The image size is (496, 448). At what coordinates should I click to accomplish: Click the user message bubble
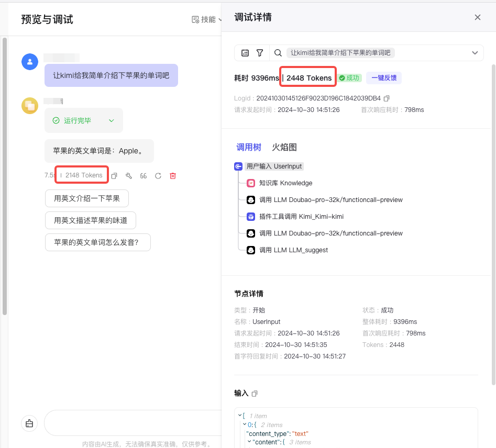pos(111,75)
